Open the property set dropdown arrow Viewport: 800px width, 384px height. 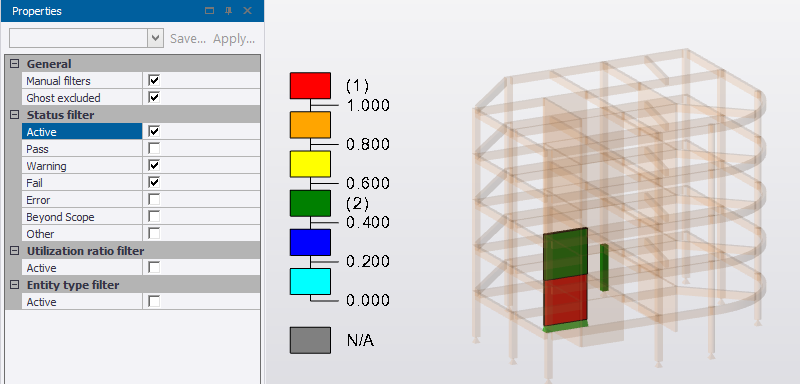tap(156, 38)
